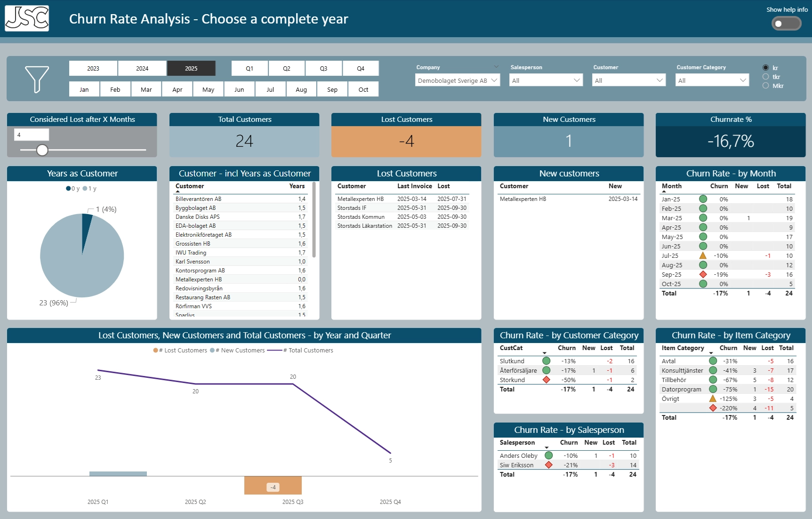Toggle the Show help info switch

coord(786,23)
